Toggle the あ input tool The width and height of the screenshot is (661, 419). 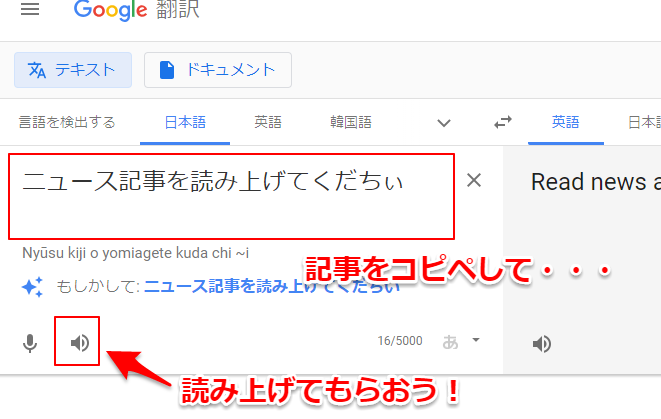click(450, 342)
